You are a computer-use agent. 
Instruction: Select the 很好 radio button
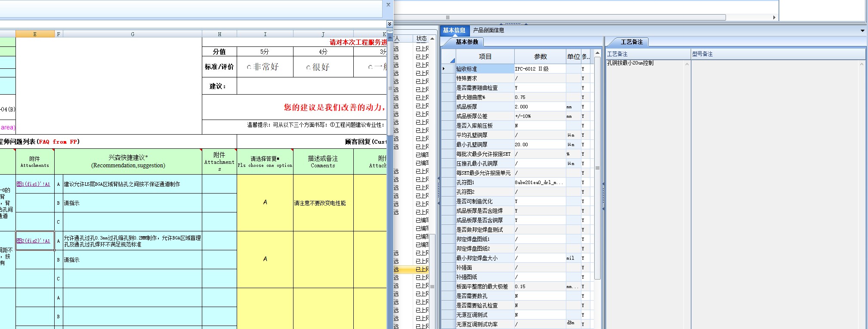(x=308, y=67)
